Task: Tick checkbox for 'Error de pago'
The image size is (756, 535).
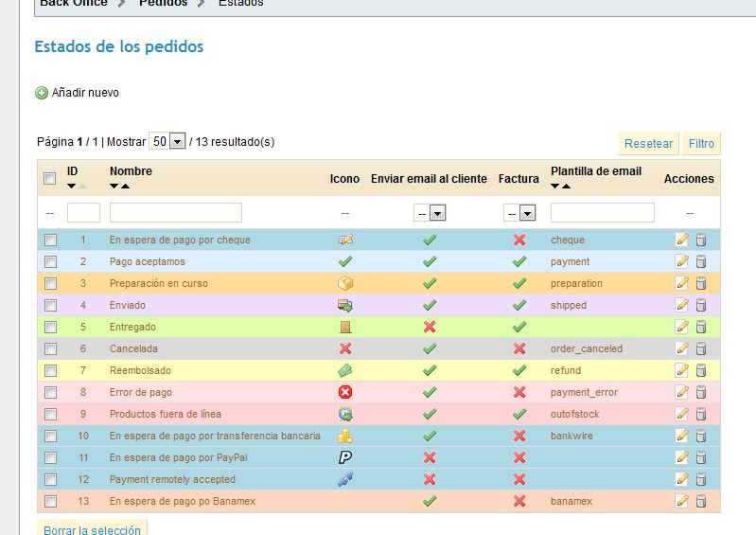Action: tap(51, 392)
